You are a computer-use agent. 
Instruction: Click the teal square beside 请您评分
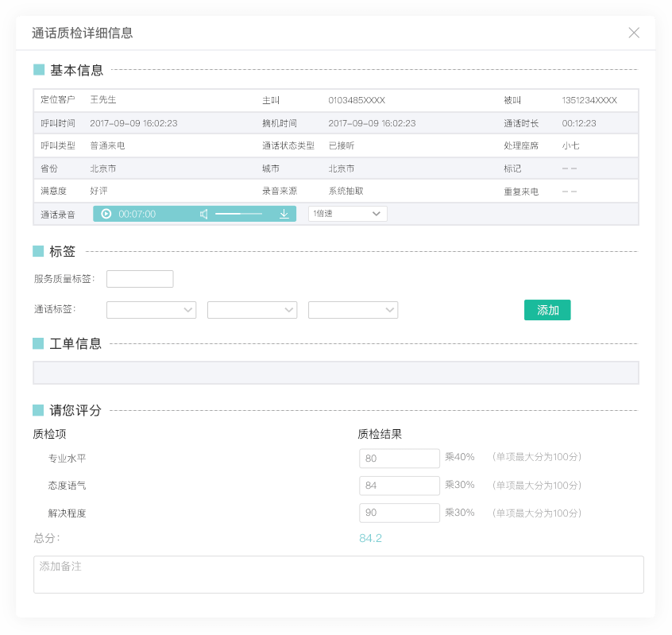[x=38, y=410]
